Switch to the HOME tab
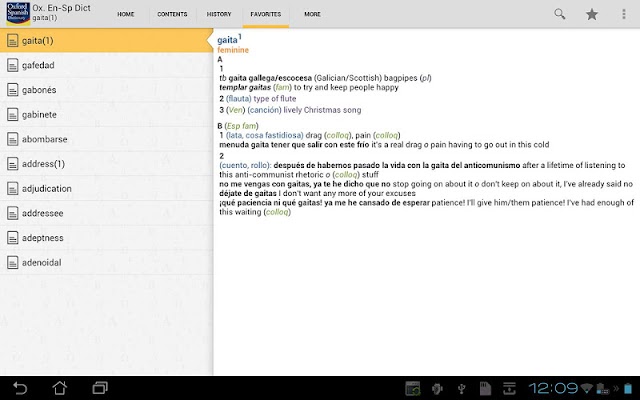 126,14
